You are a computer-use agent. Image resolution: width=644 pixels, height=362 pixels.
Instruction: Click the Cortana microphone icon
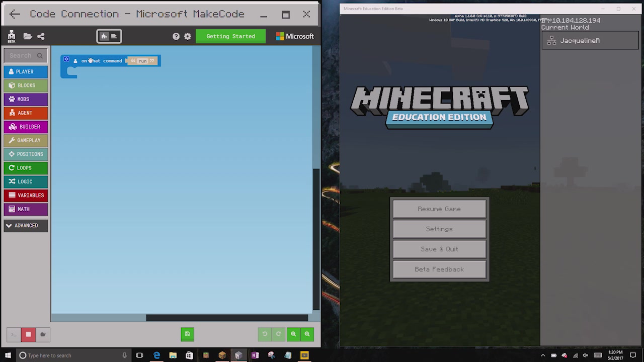(x=124, y=355)
